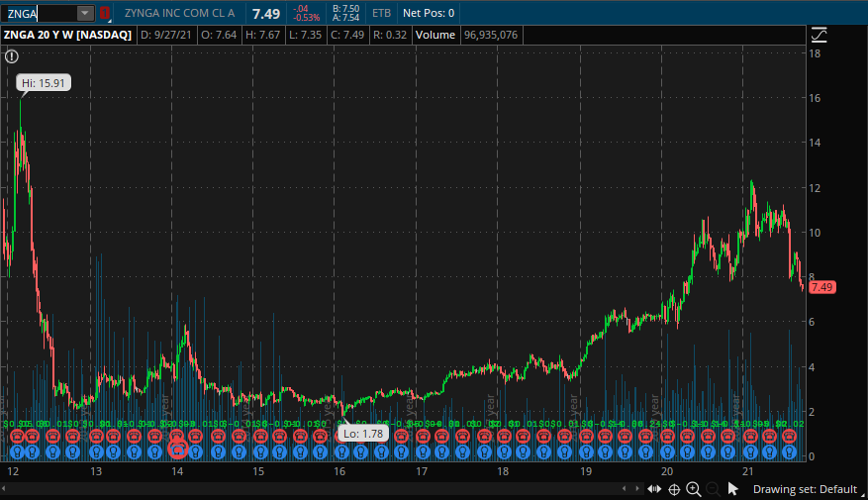
Task: Click the -.04 -0.53% change value
Action: [x=307, y=13]
